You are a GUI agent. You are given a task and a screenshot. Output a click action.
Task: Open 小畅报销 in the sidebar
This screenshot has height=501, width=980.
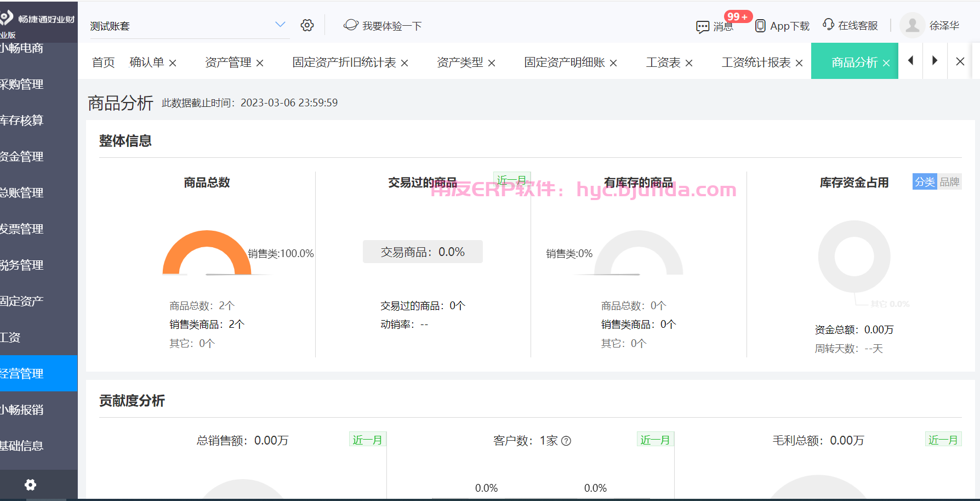tap(38, 409)
